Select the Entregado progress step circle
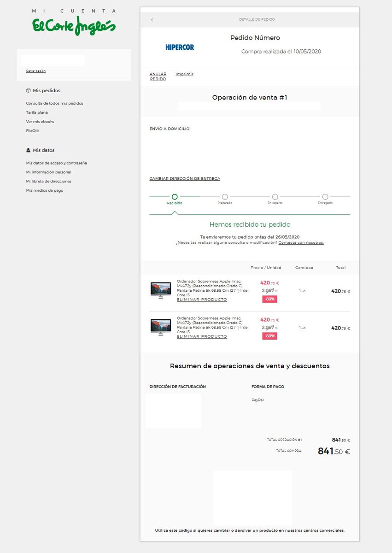This screenshot has height=553, width=392. point(325,197)
